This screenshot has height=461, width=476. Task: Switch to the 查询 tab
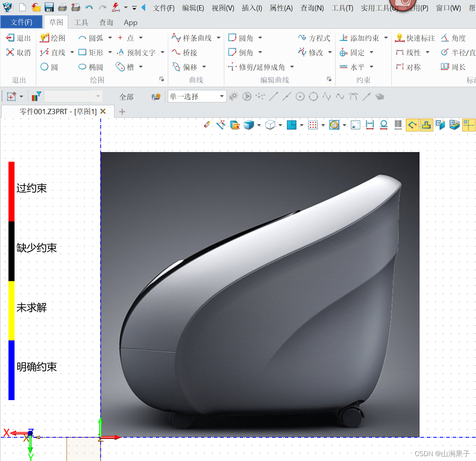click(x=106, y=22)
